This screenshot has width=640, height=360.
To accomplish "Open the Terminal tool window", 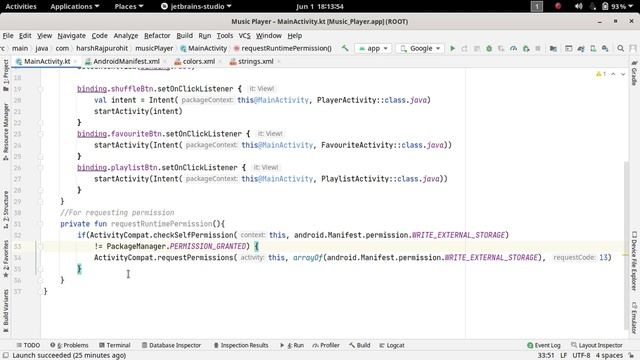I will pos(114,345).
